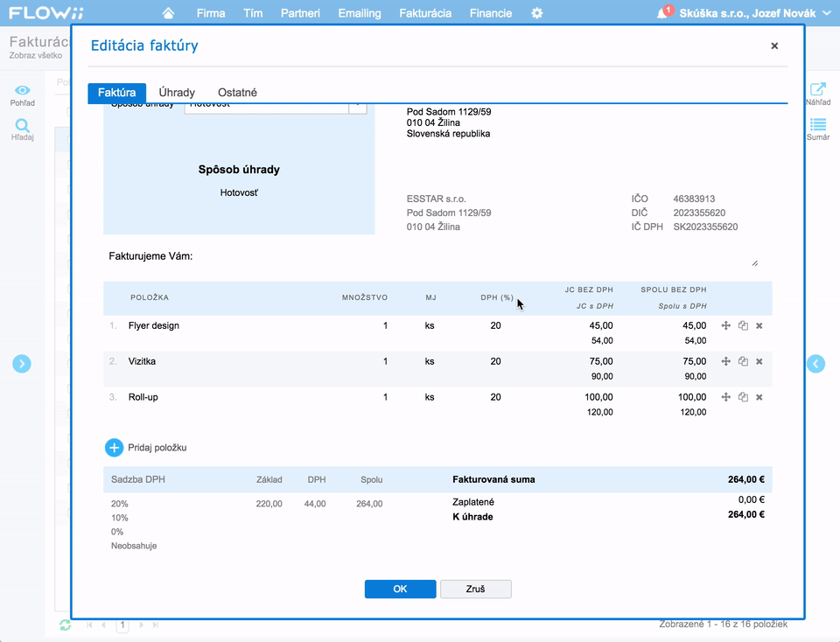Click the 75,00 unit price of Vizitka

coord(601,361)
